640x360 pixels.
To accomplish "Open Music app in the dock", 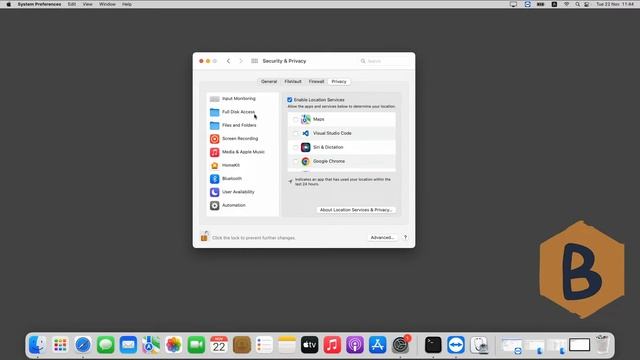I will (x=332, y=345).
